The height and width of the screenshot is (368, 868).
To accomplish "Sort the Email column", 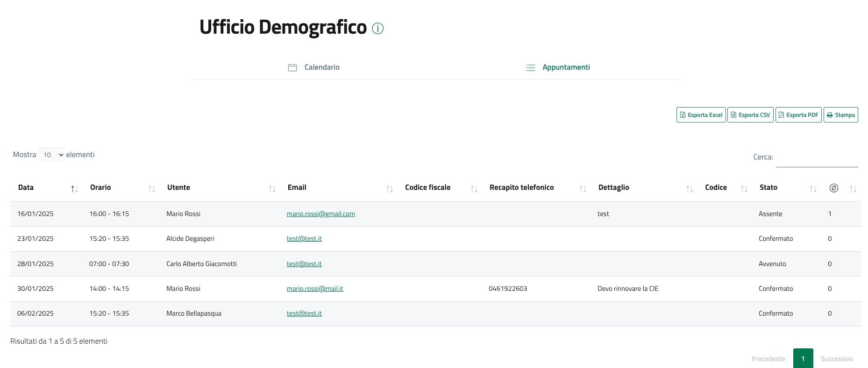I will pyautogui.click(x=389, y=189).
